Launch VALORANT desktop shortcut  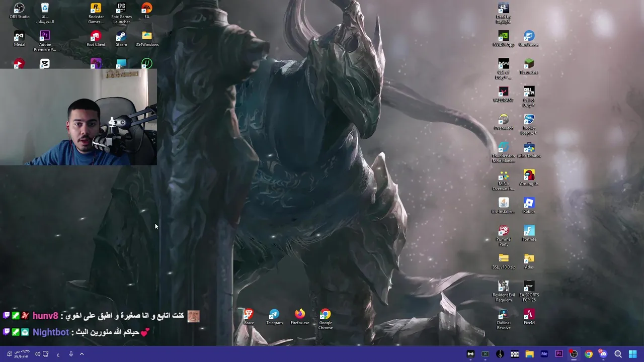tap(503, 95)
